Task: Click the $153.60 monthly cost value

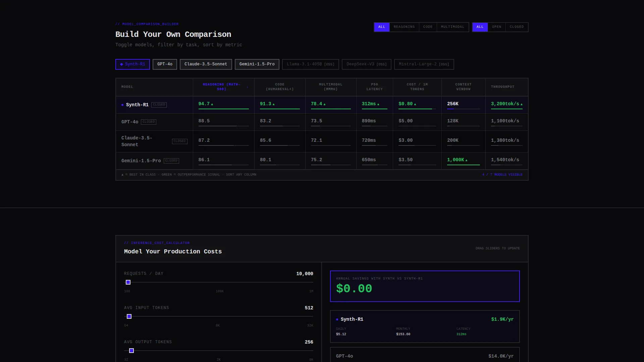Action: (x=403, y=334)
